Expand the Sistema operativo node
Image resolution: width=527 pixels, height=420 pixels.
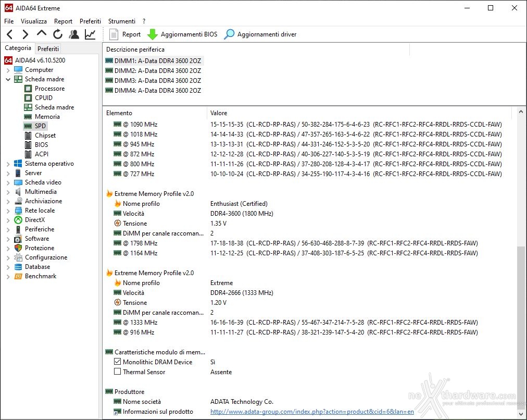[8, 164]
